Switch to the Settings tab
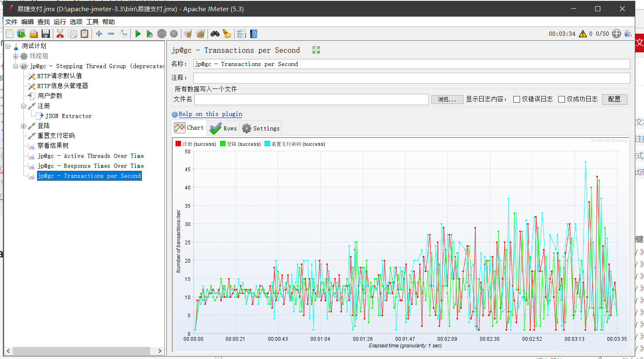Image resolution: width=644 pixels, height=359 pixels. click(260, 128)
